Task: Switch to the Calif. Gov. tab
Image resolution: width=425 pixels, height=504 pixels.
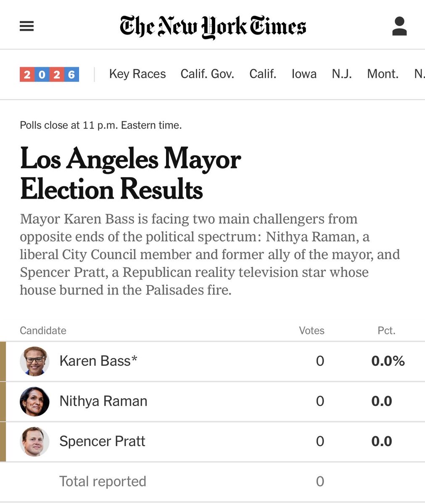Action: (x=207, y=74)
